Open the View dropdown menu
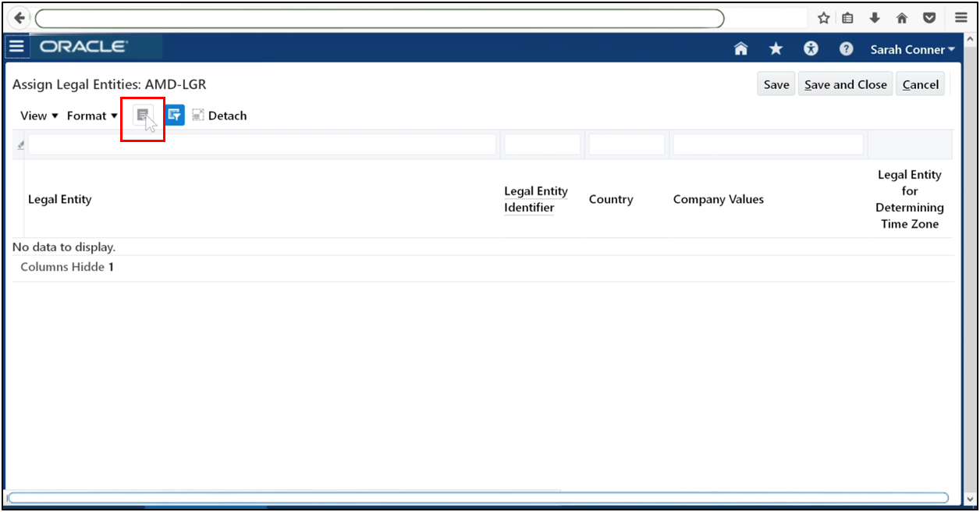The width and height of the screenshot is (980, 512). click(x=38, y=115)
